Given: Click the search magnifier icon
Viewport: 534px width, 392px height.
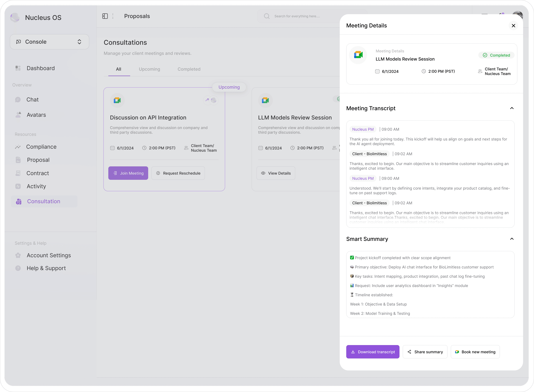Looking at the screenshot, I should pyautogui.click(x=267, y=16).
